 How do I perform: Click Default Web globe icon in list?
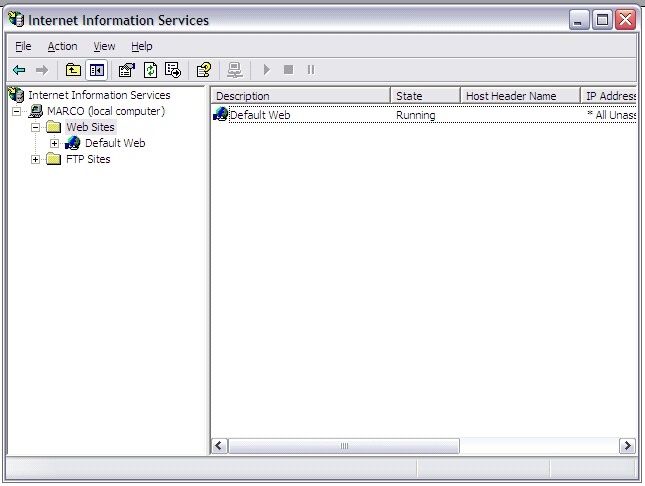220,114
